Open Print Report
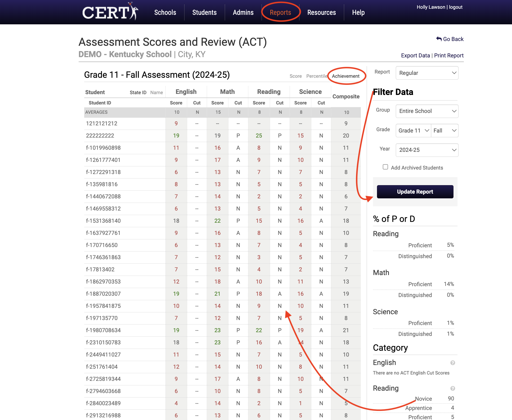512x420 pixels. [449, 55]
